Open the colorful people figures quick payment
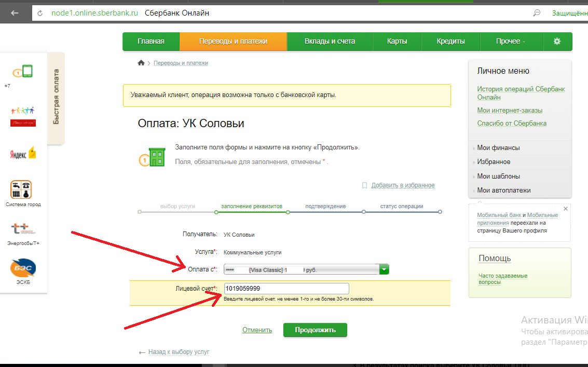 click(x=23, y=117)
